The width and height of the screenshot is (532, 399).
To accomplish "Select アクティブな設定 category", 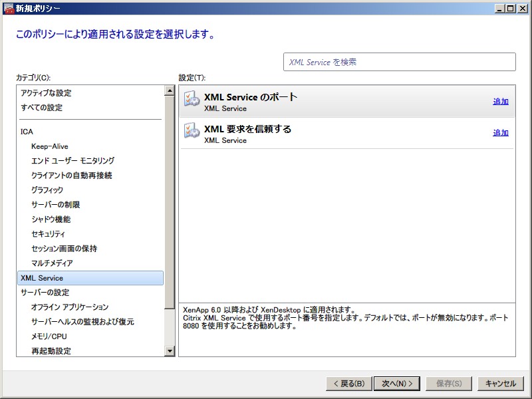I will pyautogui.click(x=46, y=93).
